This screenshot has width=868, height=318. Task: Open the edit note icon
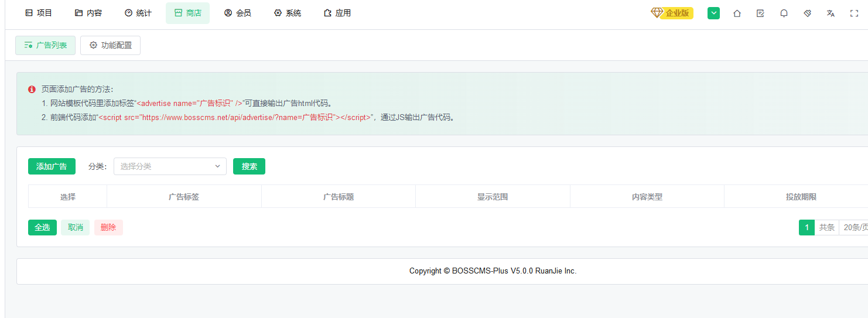click(760, 13)
